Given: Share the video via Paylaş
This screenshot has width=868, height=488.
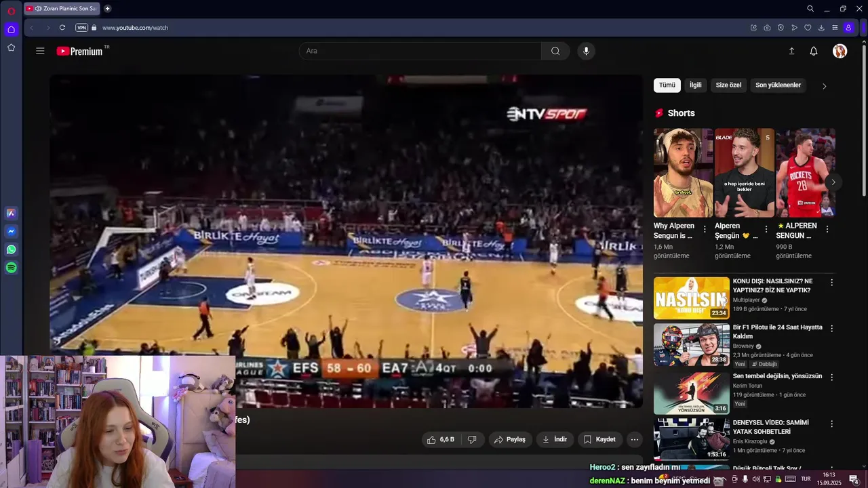Looking at the screenshot, I should [x=510, y=439].
